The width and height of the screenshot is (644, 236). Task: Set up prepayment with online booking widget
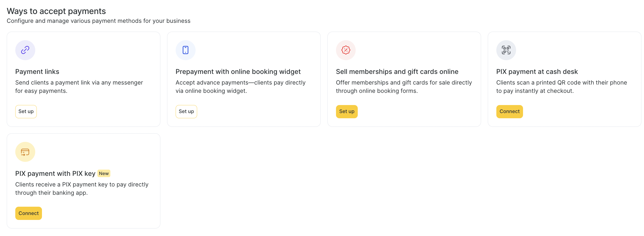tap(186, 112)
